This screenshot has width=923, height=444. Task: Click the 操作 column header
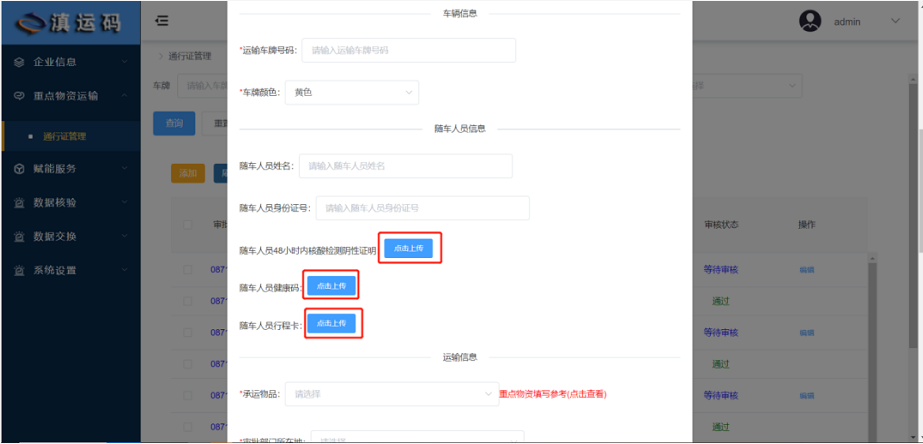[x=806, y=225]
